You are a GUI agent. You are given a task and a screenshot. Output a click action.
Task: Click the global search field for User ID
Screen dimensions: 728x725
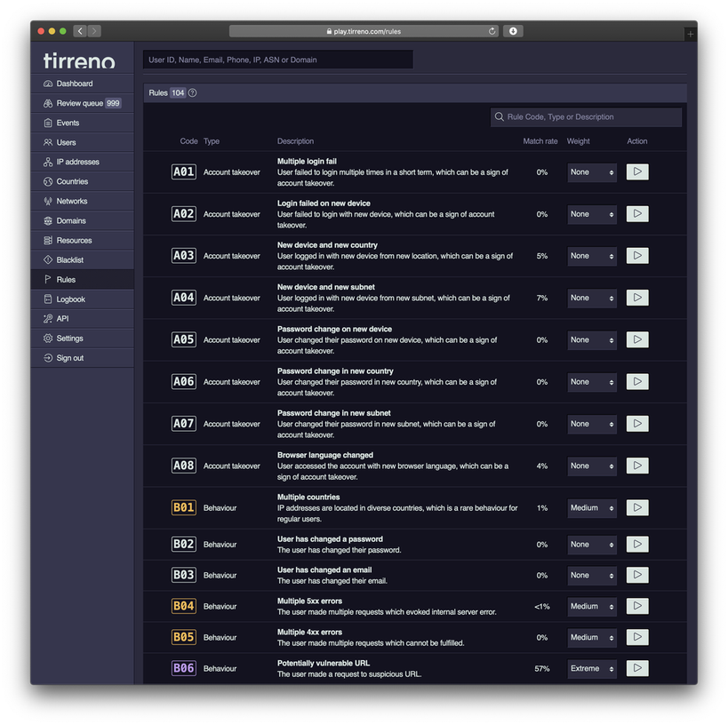coord(278,60)
